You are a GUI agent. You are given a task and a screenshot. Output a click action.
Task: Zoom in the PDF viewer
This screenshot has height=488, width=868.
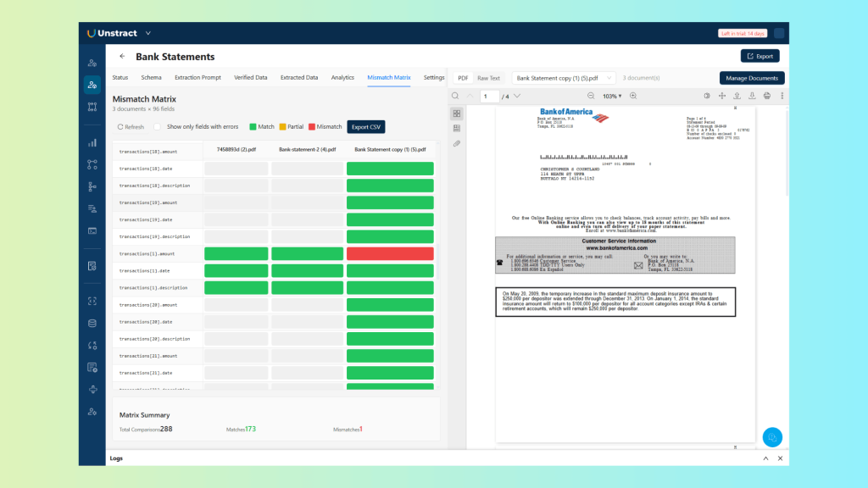(x=633, y=96)
